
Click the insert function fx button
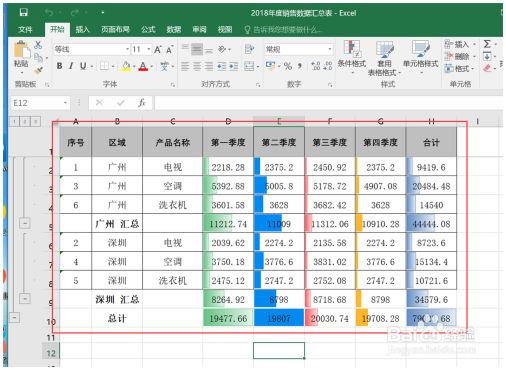point(142,103)
